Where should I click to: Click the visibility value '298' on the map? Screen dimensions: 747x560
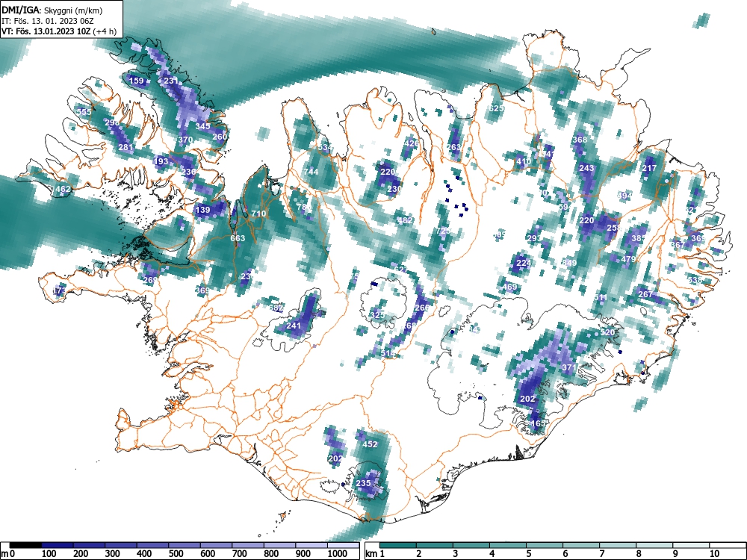(x=112, y=122)
